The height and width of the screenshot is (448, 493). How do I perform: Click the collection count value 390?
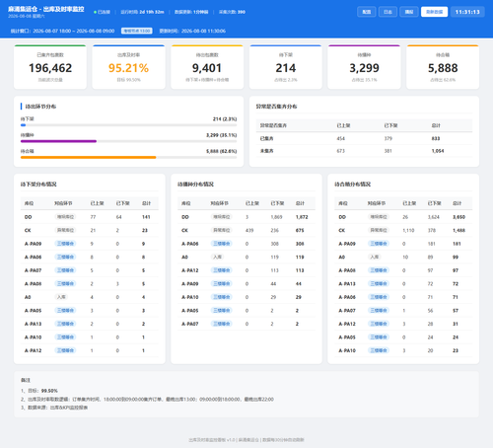click(242, 12)
